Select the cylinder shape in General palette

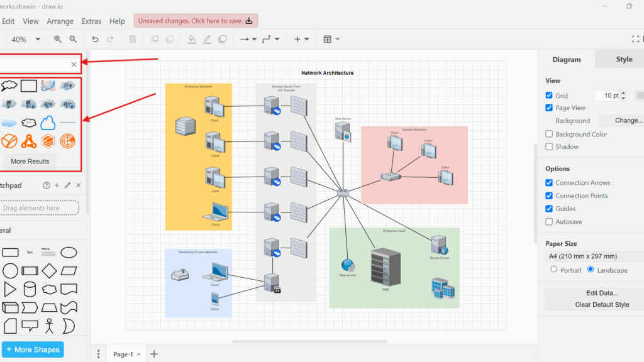click(30, 289)
